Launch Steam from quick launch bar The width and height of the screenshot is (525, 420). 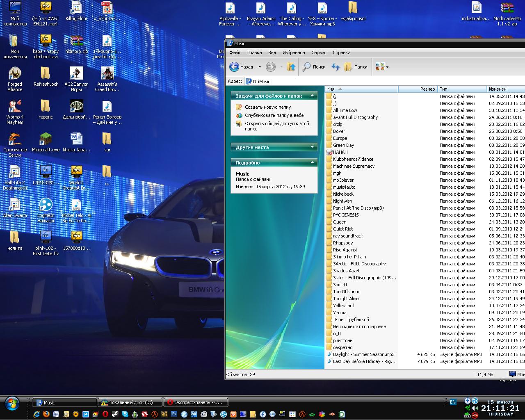tap(115, 414)
